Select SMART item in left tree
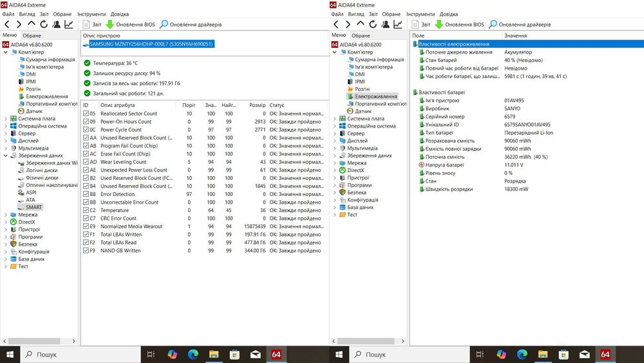 [33, 207]
